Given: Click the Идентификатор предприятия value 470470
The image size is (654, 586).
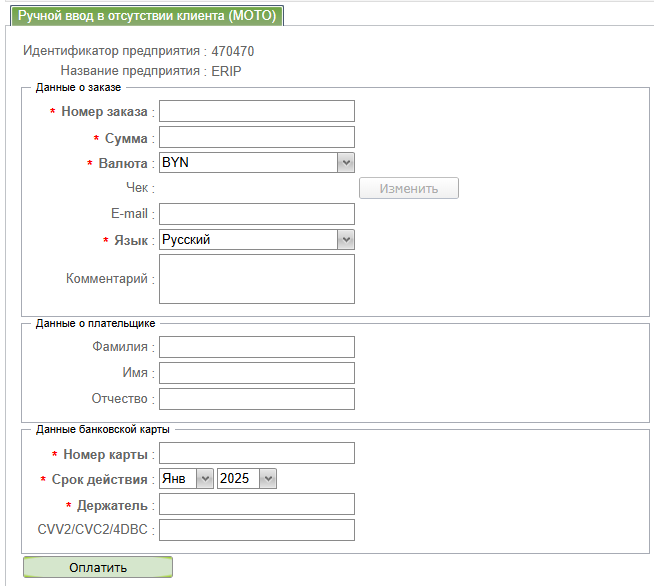Looking at the screenshot, I should click(240, 50).
